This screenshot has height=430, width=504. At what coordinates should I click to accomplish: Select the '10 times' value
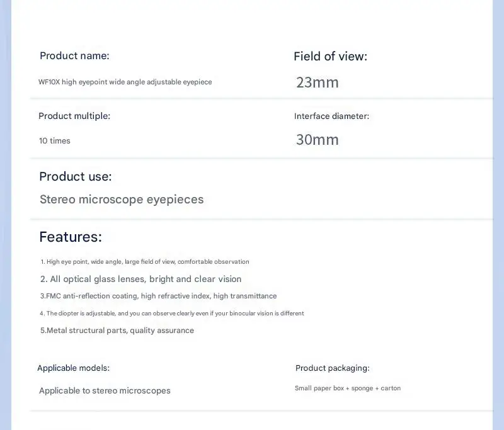[x=55, y=140]
